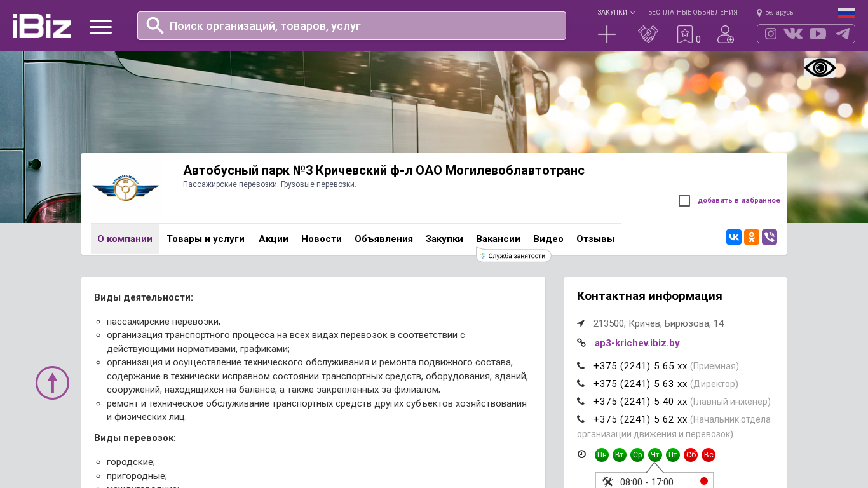Toggle accessibility eye view mode
Viewport: 868px width, 488px height.
pyautogui.click(x=820, y=67)
